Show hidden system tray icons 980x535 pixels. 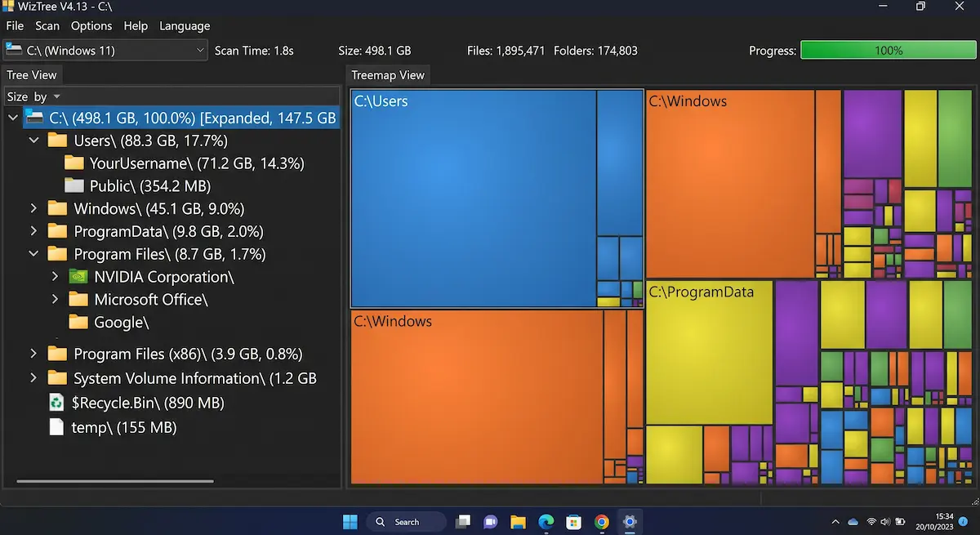click(835, 521)
